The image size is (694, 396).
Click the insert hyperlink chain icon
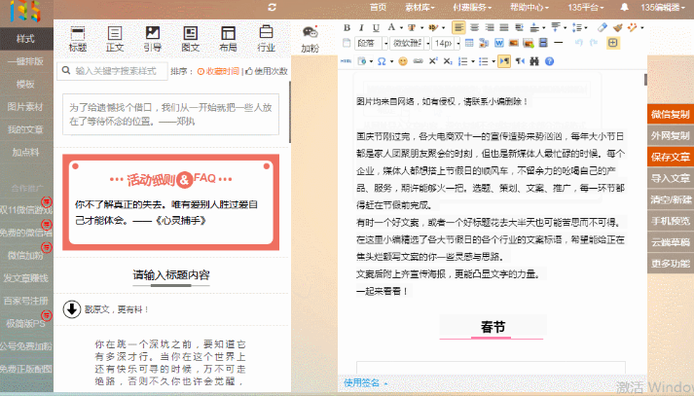(418, 62)
